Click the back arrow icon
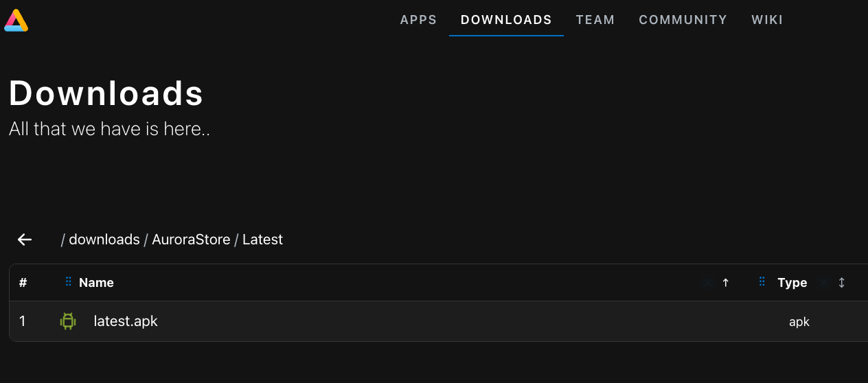 pyautogui.click(x=25, y=240)
